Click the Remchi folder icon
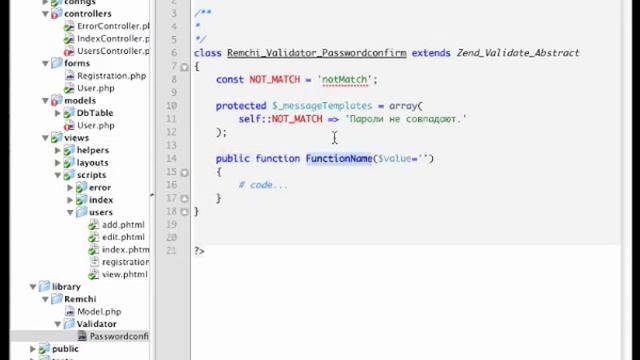This screenshot has width=640, height=360. (x=56, y=299)
